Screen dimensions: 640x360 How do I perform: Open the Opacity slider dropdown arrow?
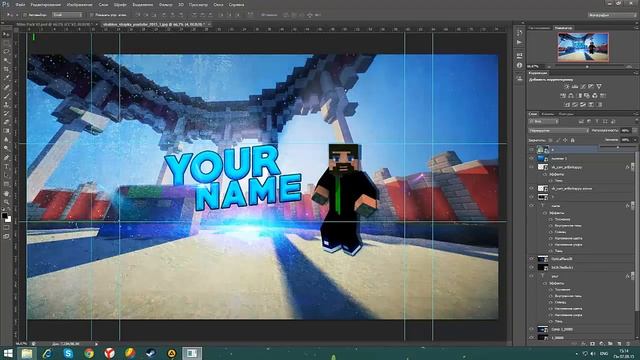(x=634, y=131)
